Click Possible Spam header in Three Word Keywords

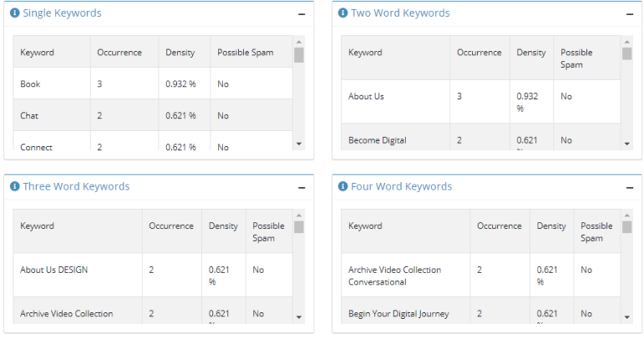pos(268,232)
